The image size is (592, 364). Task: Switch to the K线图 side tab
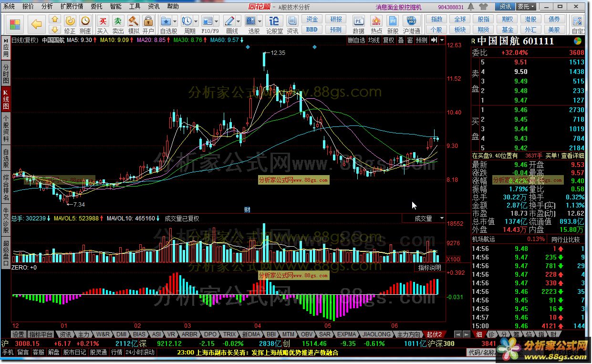point(6,99)
